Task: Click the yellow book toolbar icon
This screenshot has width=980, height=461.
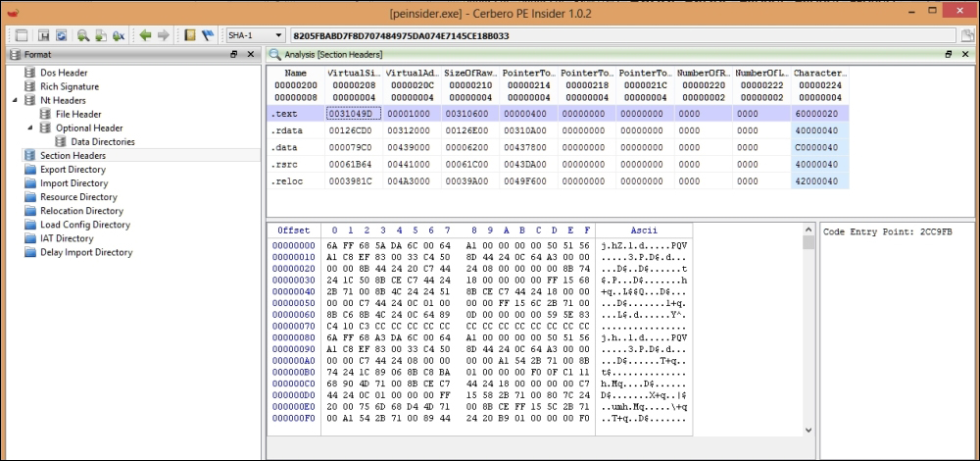Action: [190, 35]
